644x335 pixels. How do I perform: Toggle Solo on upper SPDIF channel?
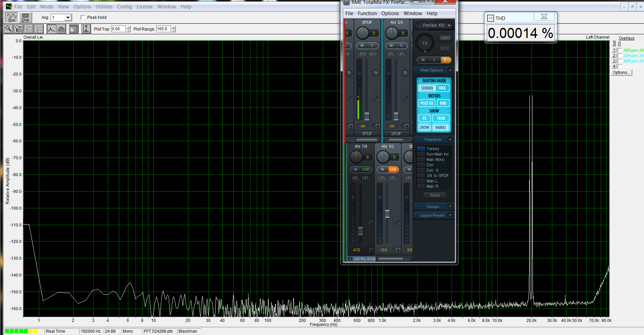pyautogui.click(x=372, y=45)
